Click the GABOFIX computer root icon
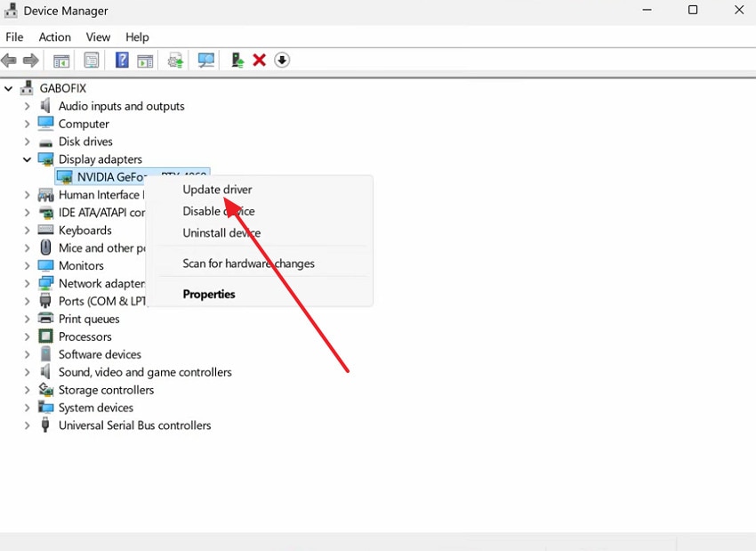This screenshot has width=756, height=551. (x=27, y=88)
